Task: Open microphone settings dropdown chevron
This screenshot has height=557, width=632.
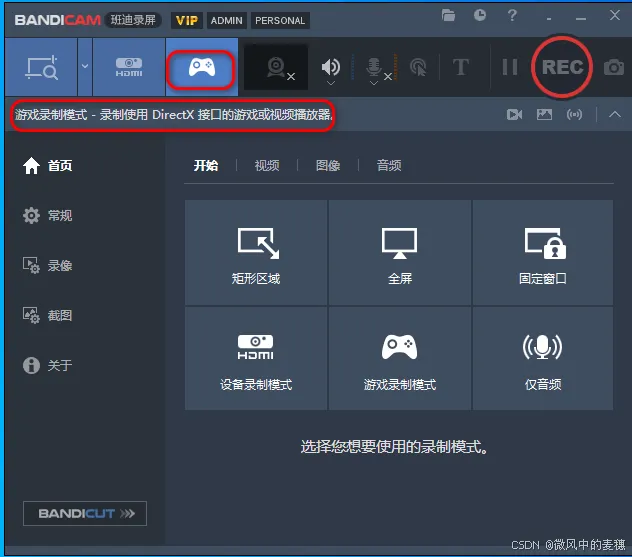Action: pyautogui.click(x=374, y=83)
